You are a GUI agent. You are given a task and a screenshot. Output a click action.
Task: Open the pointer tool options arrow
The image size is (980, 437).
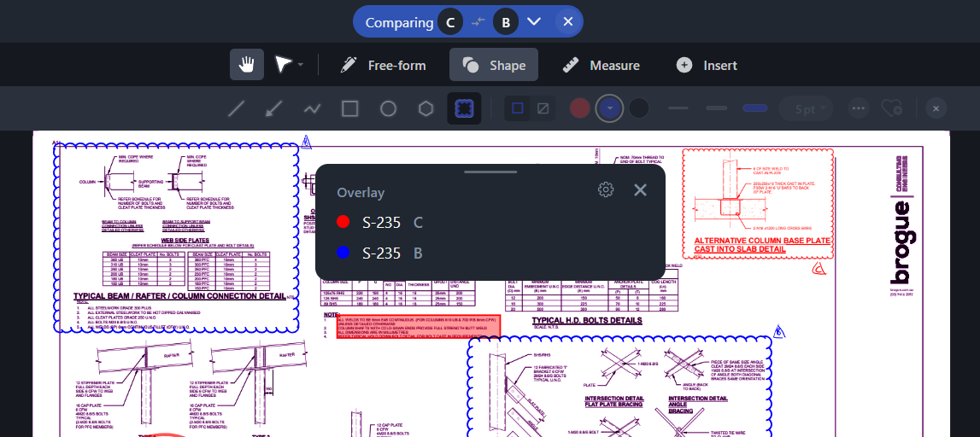301,64
